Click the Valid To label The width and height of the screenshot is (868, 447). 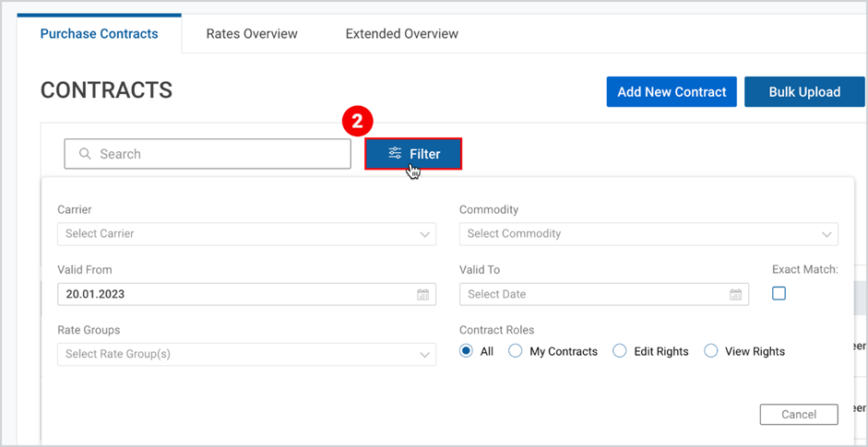[480, 270]
